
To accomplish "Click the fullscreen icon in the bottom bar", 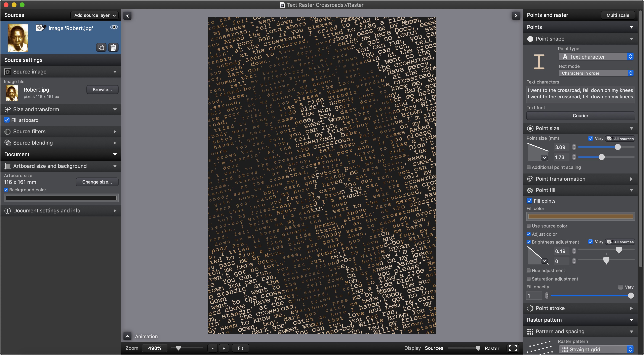I will (513, 348).
